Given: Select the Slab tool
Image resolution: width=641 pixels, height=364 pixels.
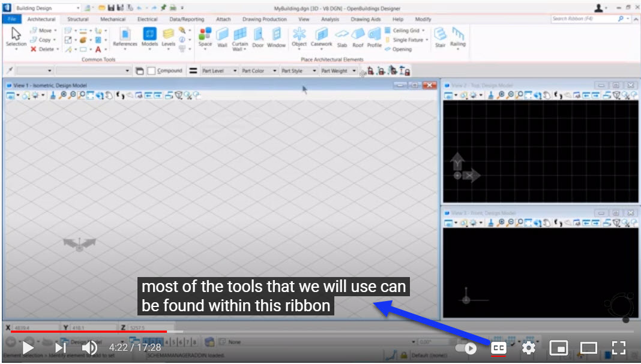Looking at the screenshot, I should click(x=342, y=38).
